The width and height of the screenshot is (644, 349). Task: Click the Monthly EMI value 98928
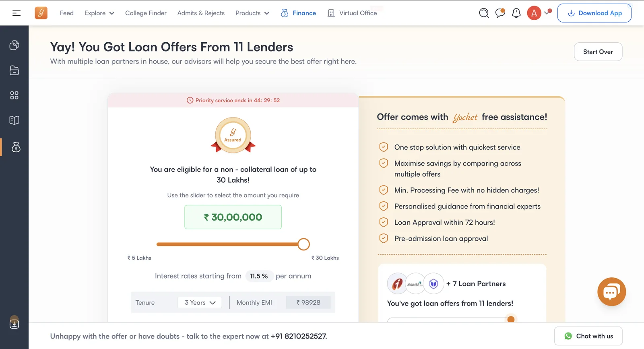[x=308, y=303]
